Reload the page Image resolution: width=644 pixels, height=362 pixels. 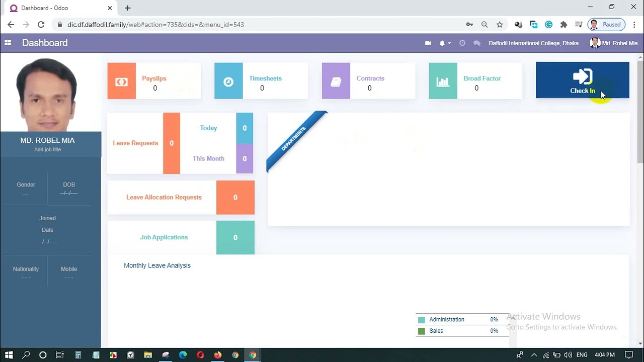pyautogui.click(x=41, y=24)
